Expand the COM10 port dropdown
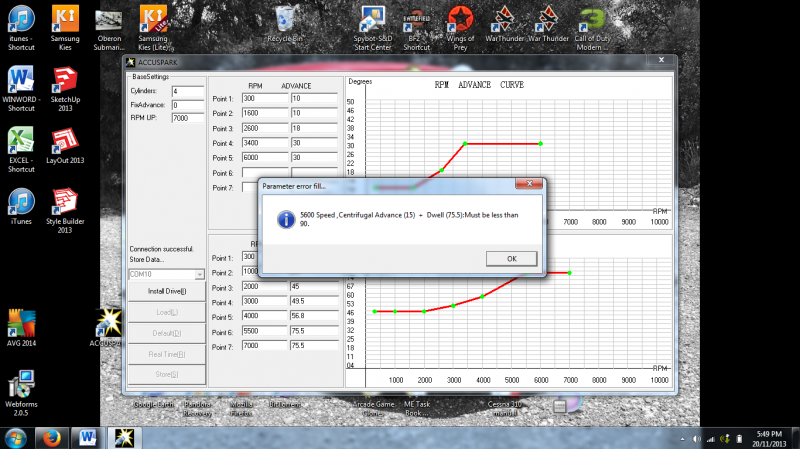Image resolution: width=800 pixels, height=449 pixels. click(199, 275)
